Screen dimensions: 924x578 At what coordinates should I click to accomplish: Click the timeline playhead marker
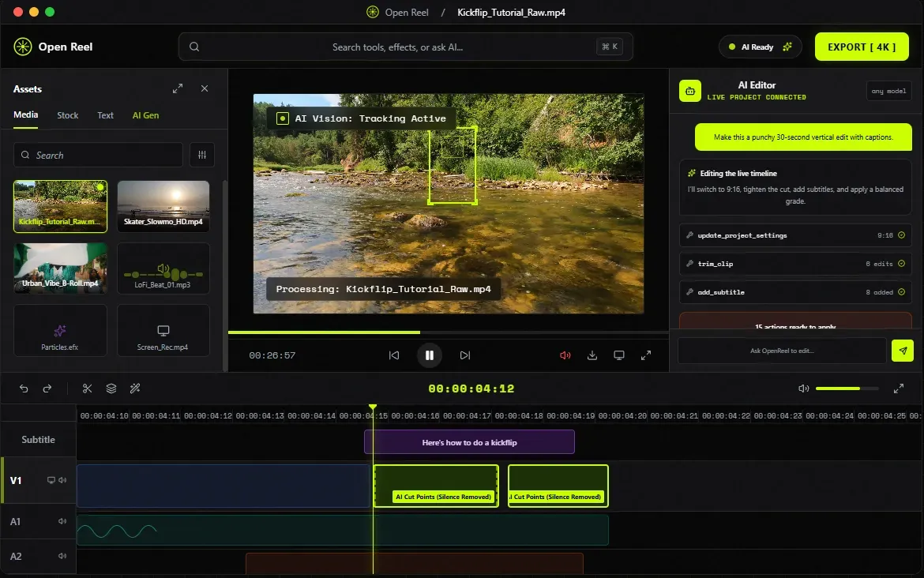tap(373, 407)
